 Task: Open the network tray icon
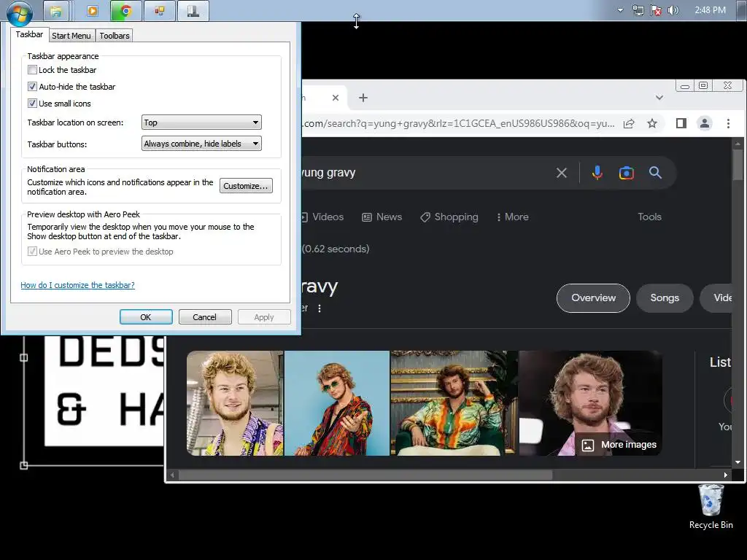[638, 10]
